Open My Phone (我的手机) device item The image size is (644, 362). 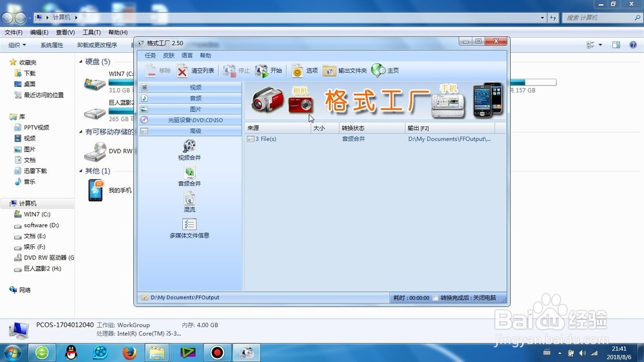(x=109, y=190)
